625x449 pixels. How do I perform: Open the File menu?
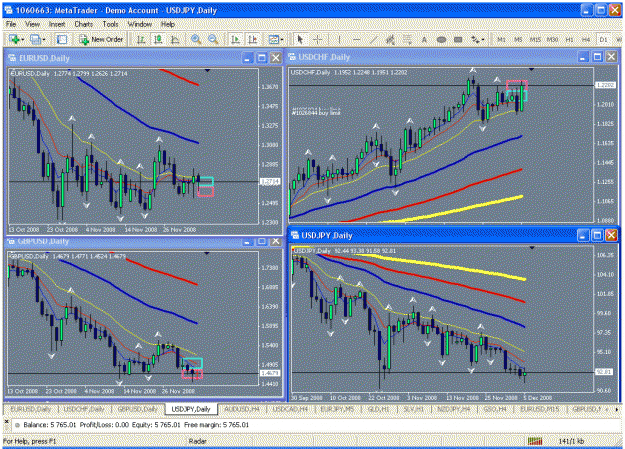coord(11,24)
